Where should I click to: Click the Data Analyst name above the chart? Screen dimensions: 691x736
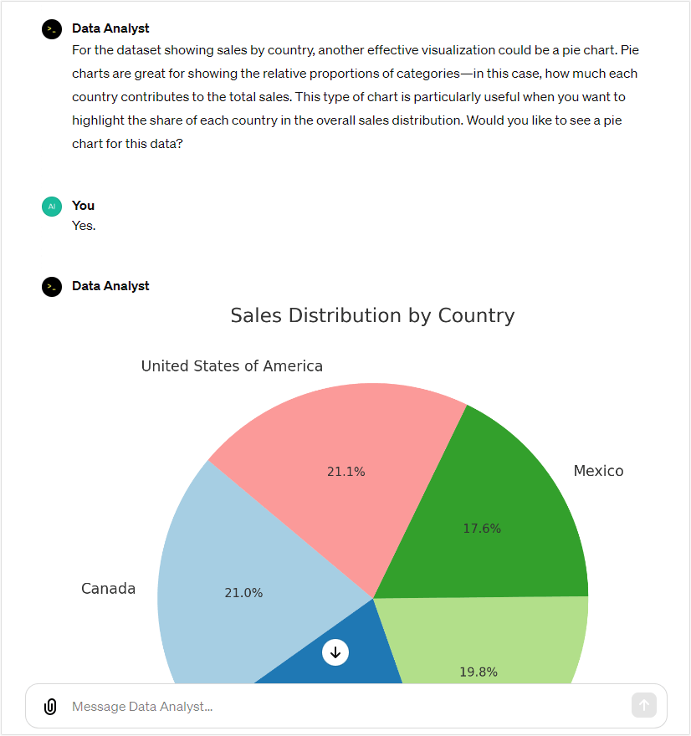[x=111, y=286]
